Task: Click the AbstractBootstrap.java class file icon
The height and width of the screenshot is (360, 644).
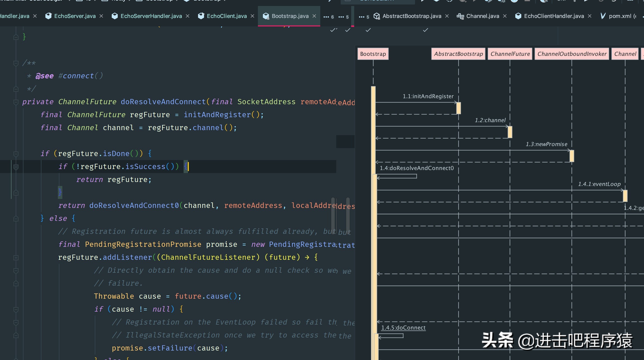Action: coord(377,16)
